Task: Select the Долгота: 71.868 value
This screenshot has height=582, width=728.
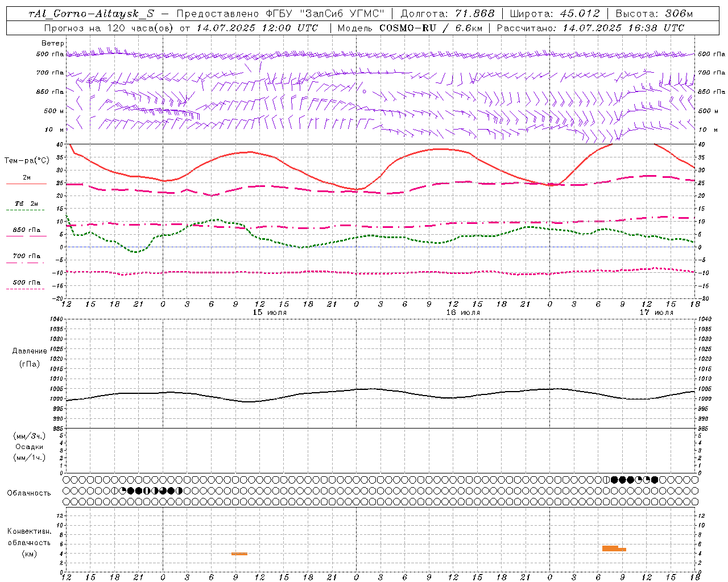Action: pyautogui.click(x=448, y=14)
